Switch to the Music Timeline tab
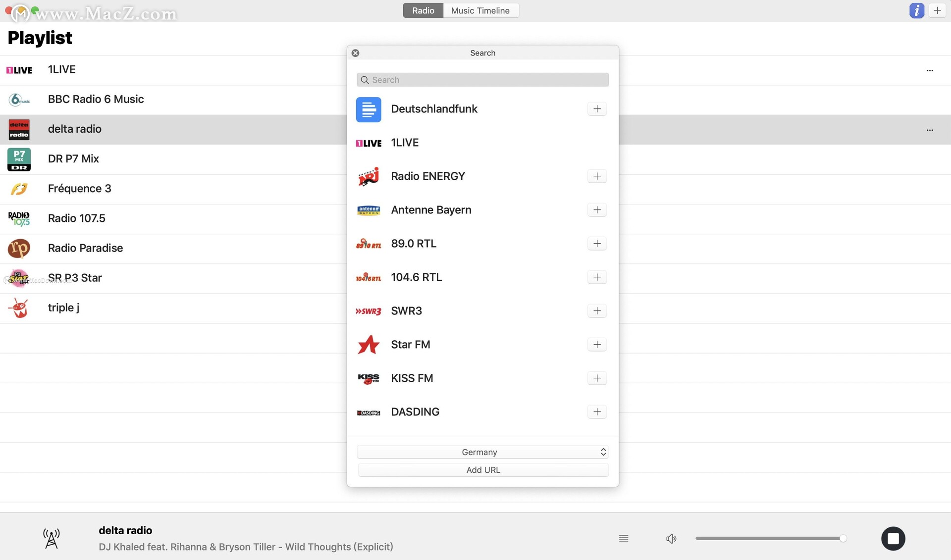Image resolution: width=951 pixels, height=560 pixels. click(x=480, y=10)
